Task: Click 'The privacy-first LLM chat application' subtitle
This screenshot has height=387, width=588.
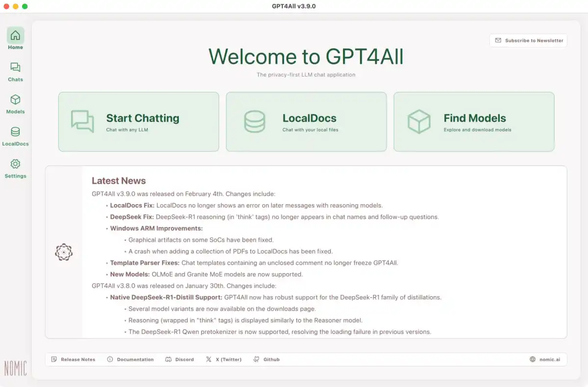Action: click(306, 75)
